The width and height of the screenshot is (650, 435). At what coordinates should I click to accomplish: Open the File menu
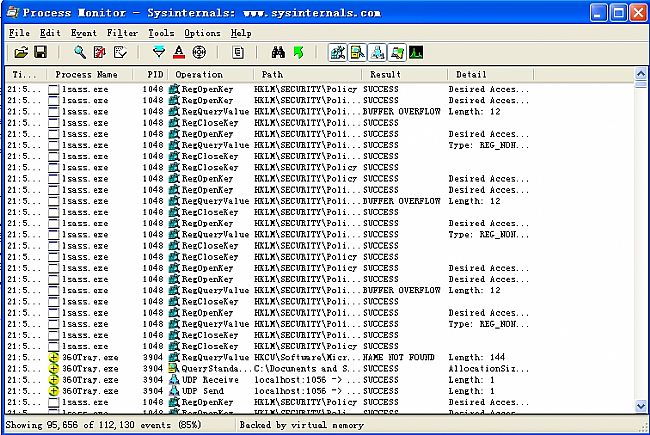19,33
